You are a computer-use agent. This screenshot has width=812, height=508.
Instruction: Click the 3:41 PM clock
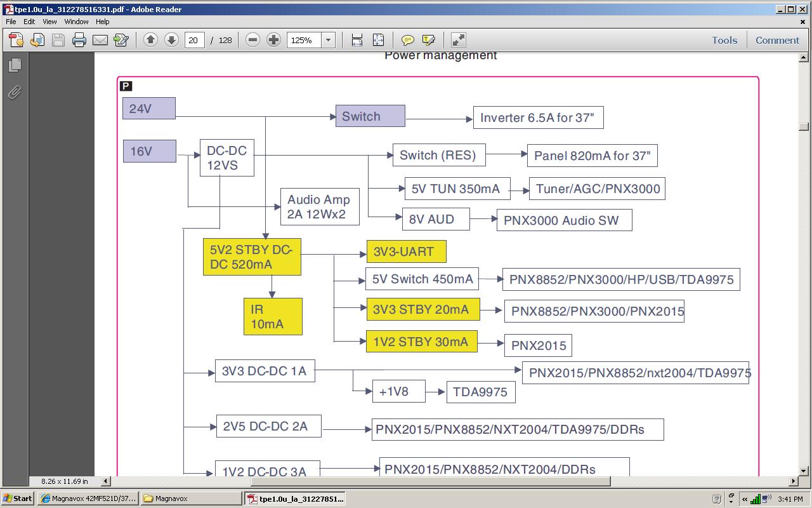(x=790, y=499)
